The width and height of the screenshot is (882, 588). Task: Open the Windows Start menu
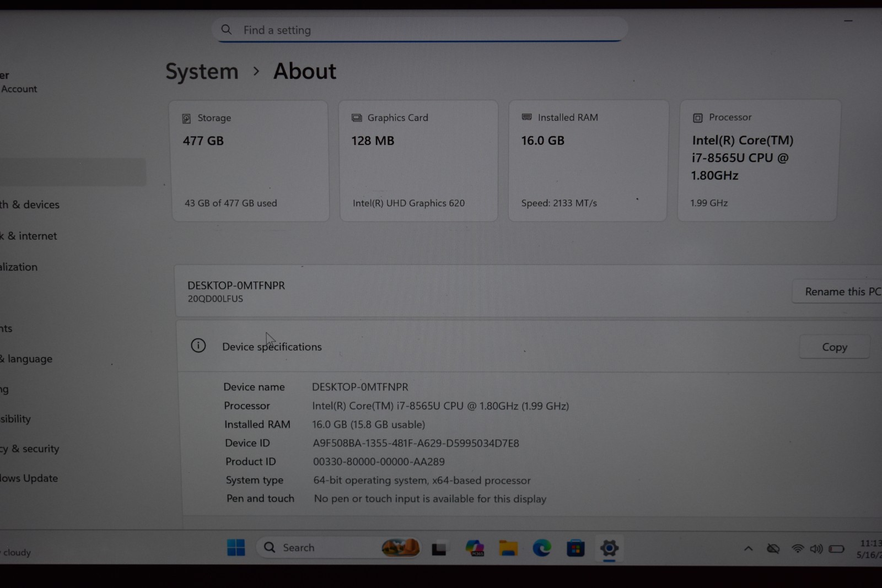(x=236, y=548)
